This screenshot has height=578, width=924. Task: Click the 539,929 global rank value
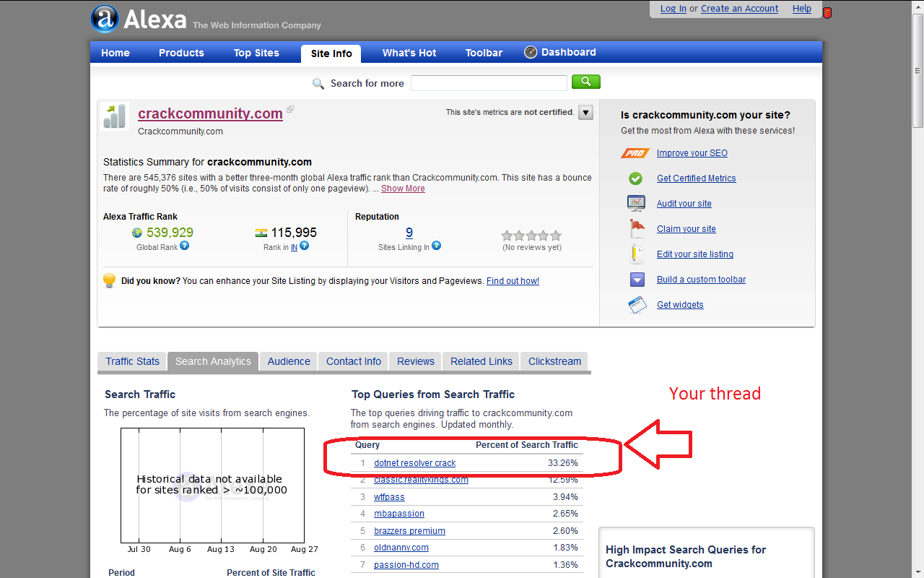tap(170, 233)
